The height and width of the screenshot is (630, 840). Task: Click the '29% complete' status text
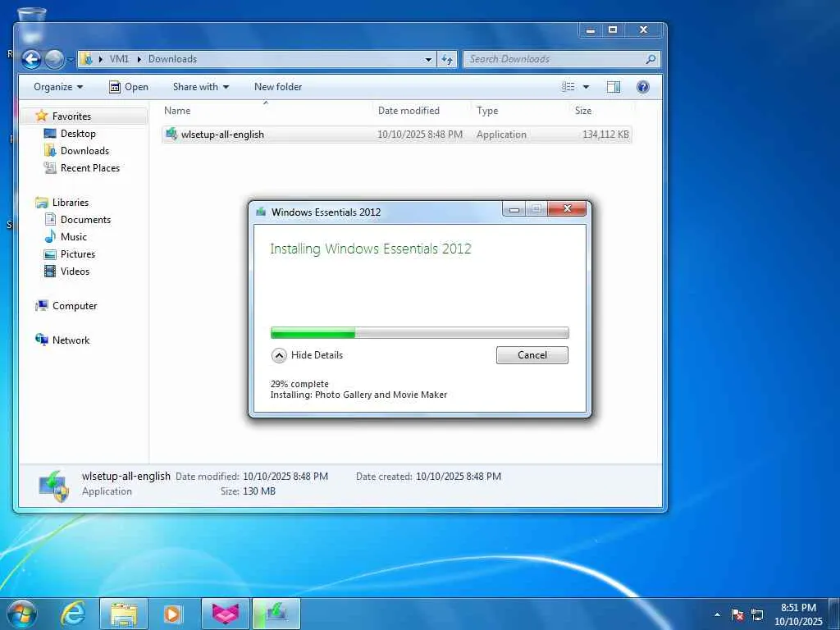coord(299,384)
